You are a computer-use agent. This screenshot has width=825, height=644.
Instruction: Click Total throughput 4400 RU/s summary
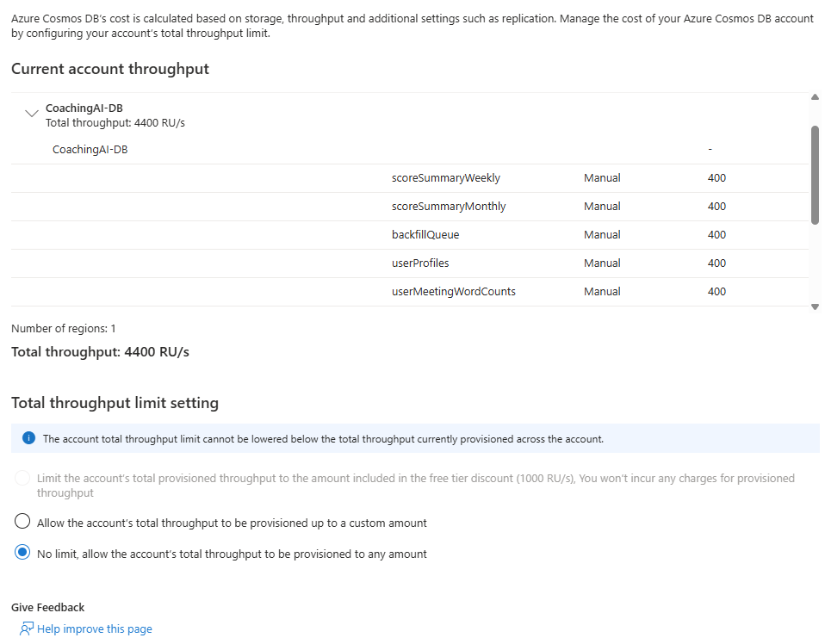click(x=100, y=352)
